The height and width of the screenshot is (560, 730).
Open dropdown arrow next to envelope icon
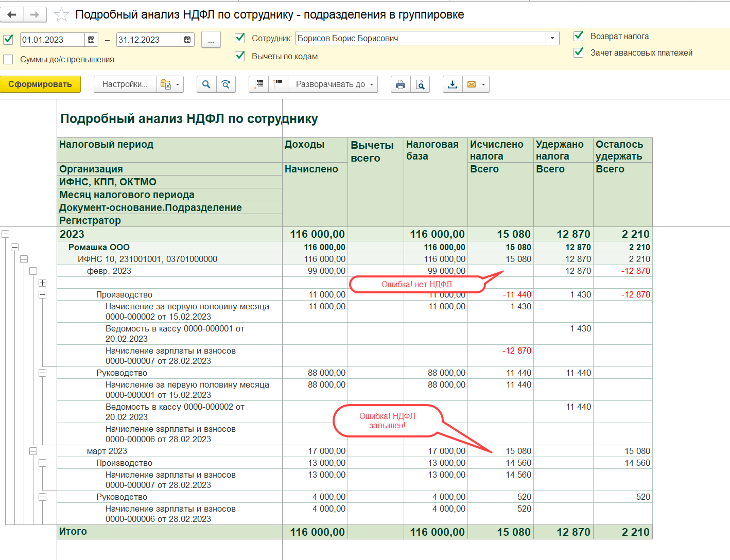tap(483, 84)
